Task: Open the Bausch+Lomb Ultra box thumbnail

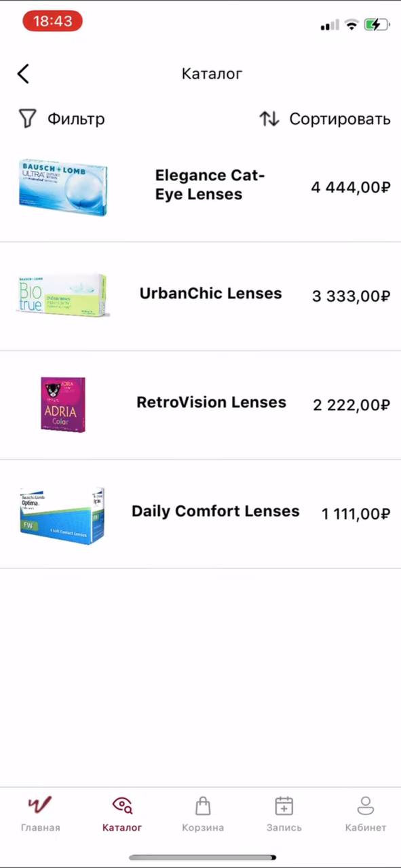Action: tap(63, 187)
